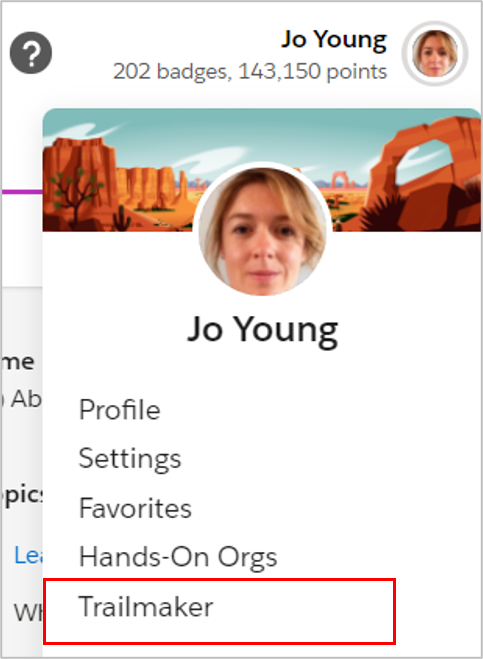Image resolution: width=483 pixels, height=659 pixels.
Task: Click the large profile photo in dropdown
Action: (262, 230)
